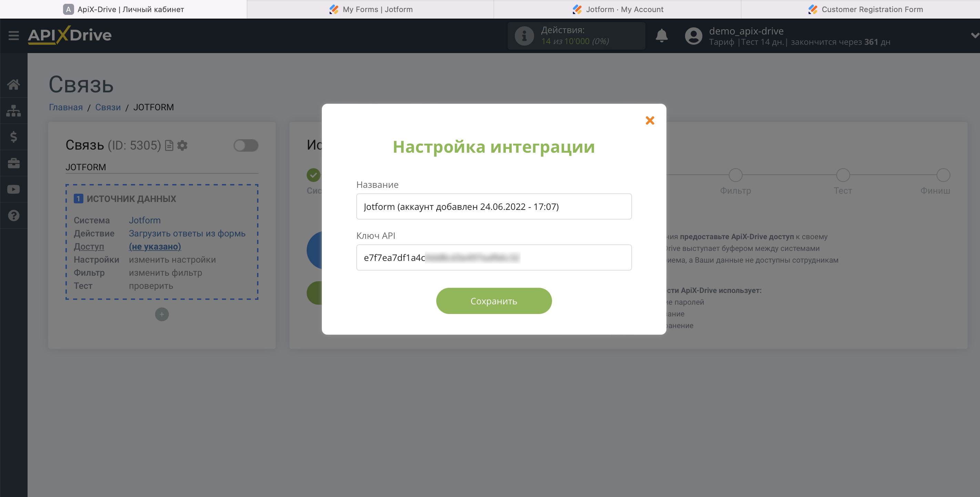Click the Сохранить button
This screenshot has height=497, width=980.
point(494,301)
